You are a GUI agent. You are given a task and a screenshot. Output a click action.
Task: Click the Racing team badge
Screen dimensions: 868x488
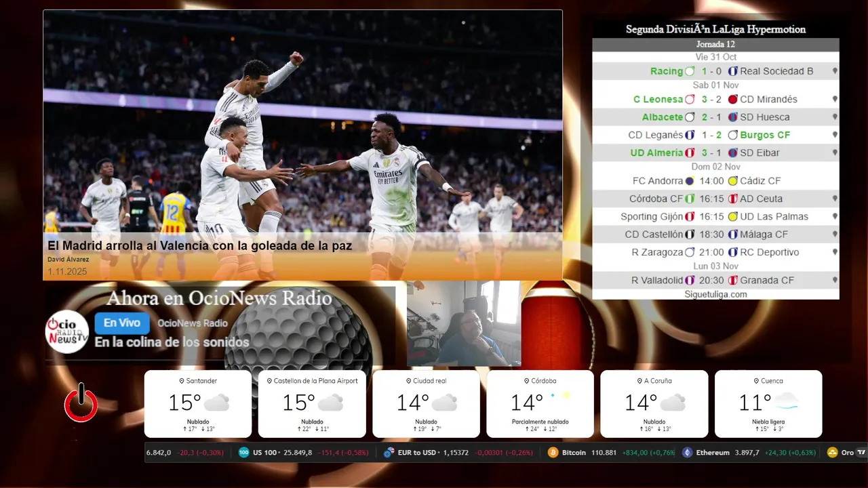click(x=690, y=71)
